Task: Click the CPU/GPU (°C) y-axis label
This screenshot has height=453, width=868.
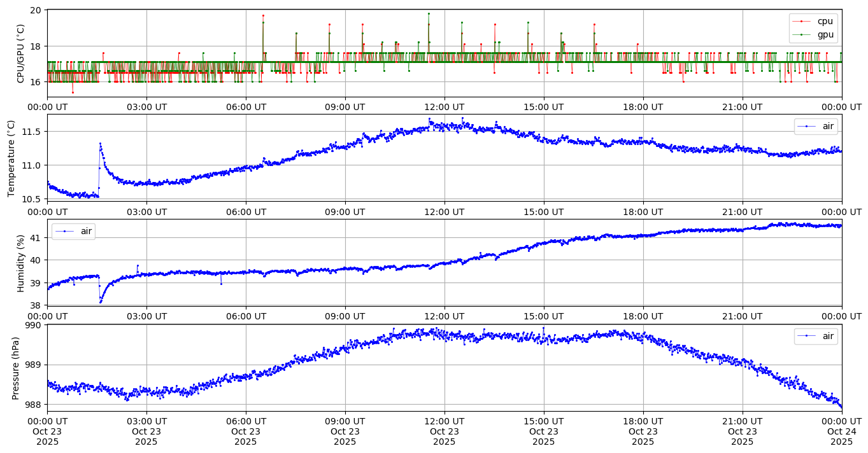Action: (21, 53)
